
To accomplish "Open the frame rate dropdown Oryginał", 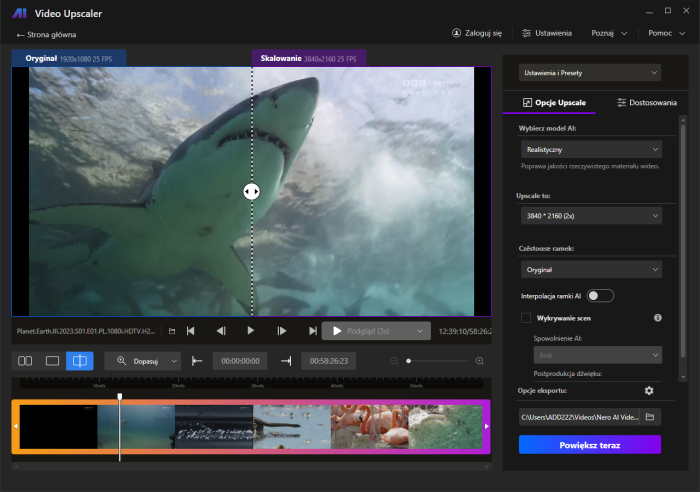I will tap(591, 270).
